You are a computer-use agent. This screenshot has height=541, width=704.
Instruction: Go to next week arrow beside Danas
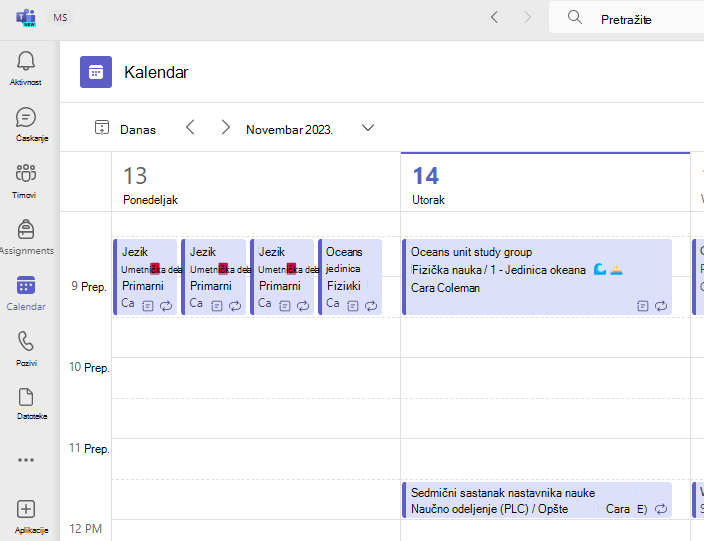(225, 128)
